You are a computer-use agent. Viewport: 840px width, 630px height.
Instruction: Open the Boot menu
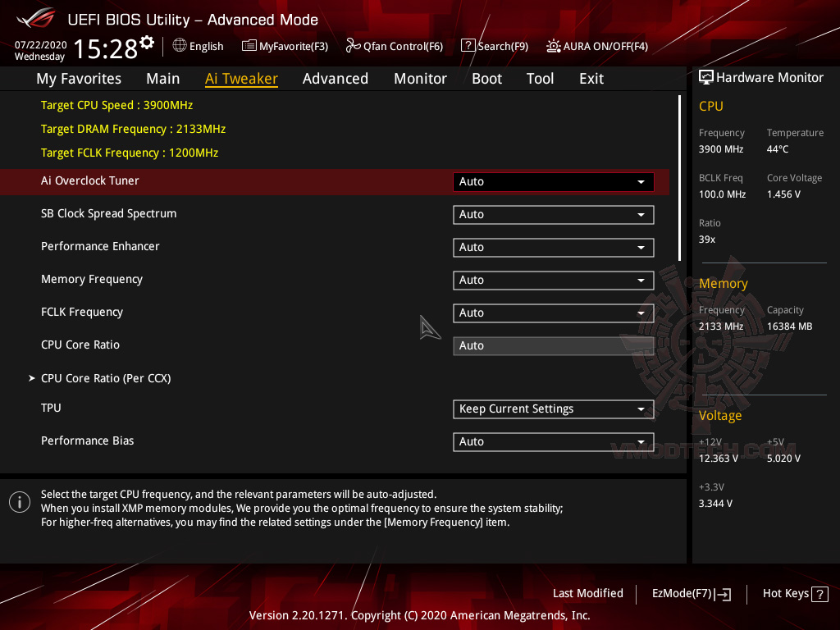[486, 78]
